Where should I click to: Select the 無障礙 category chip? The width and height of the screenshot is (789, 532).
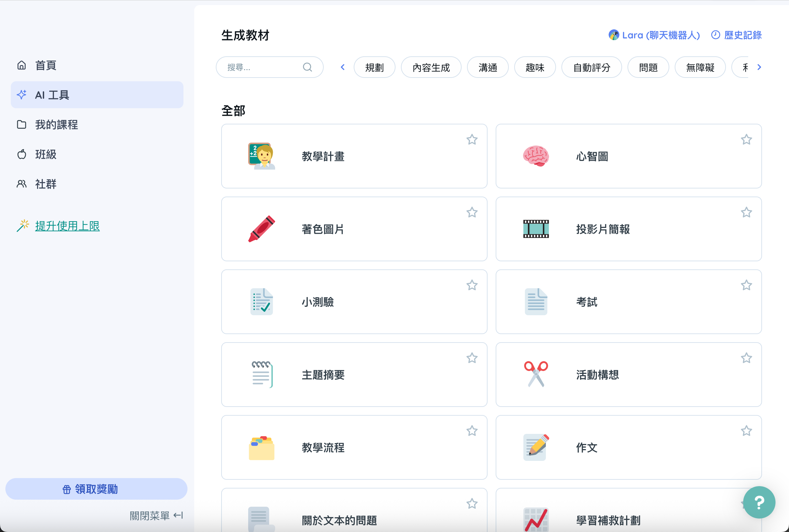[700, 67]
